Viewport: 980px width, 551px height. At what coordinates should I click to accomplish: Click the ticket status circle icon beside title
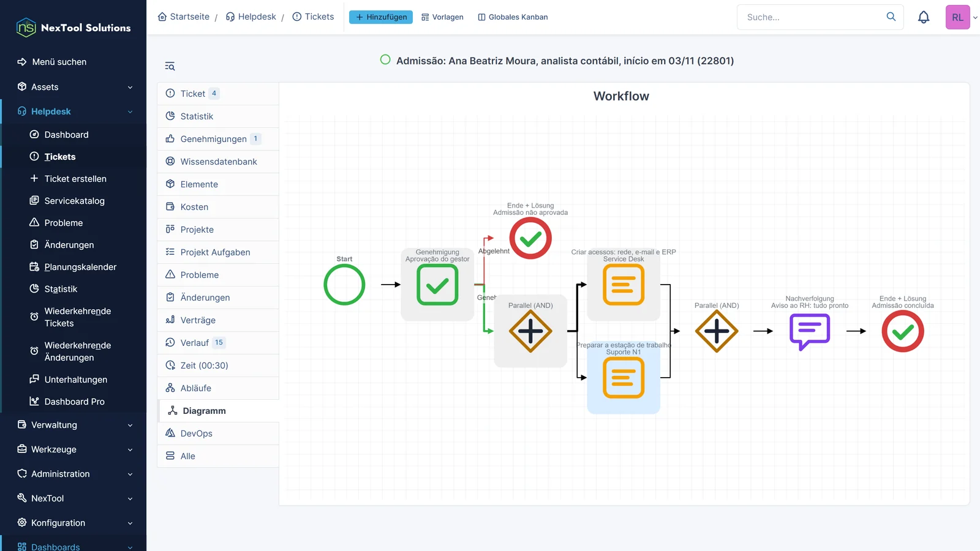385,60
